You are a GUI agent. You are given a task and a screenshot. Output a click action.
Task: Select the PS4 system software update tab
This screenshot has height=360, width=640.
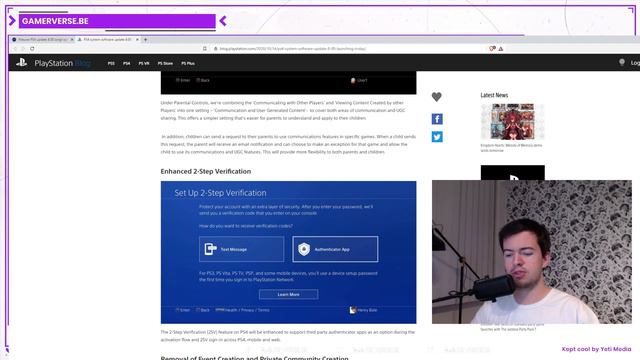(107, 40)
